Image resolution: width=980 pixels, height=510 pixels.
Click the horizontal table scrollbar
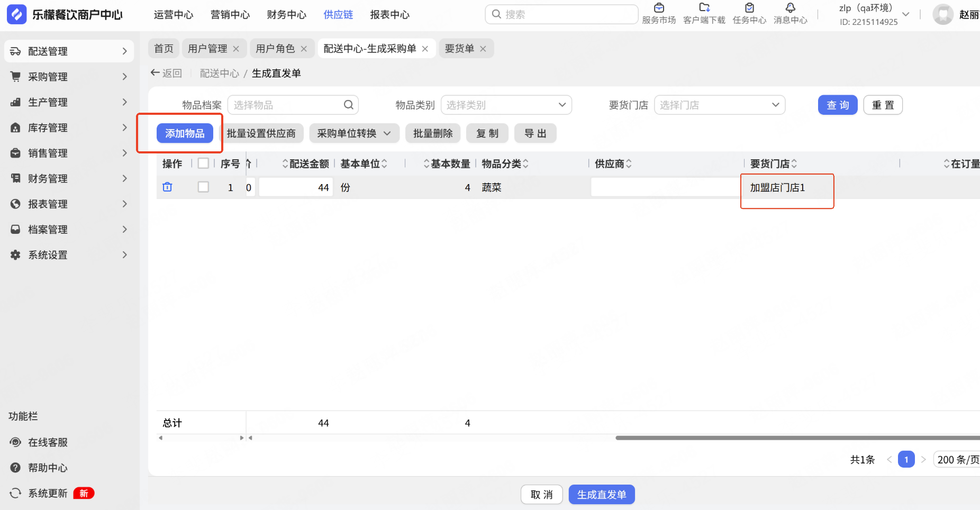797,438
